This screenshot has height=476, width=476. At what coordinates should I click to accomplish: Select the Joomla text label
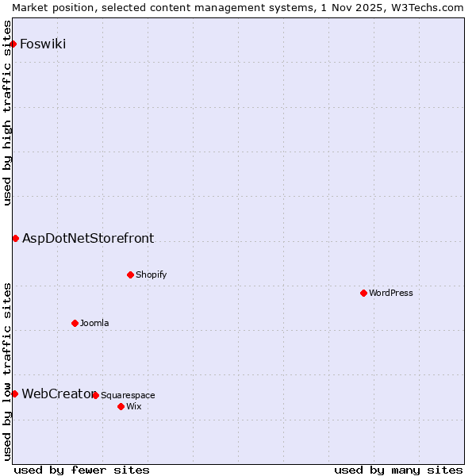click(94, 323)
